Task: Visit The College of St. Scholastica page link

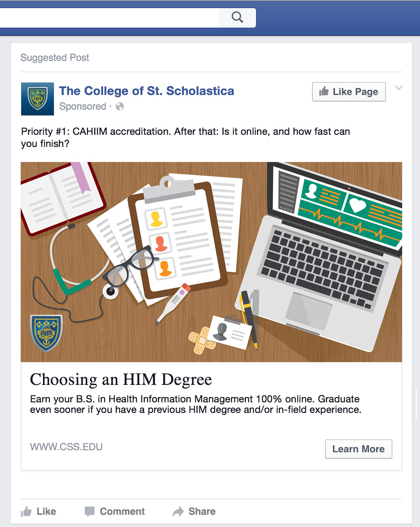Action: point(146,91)
